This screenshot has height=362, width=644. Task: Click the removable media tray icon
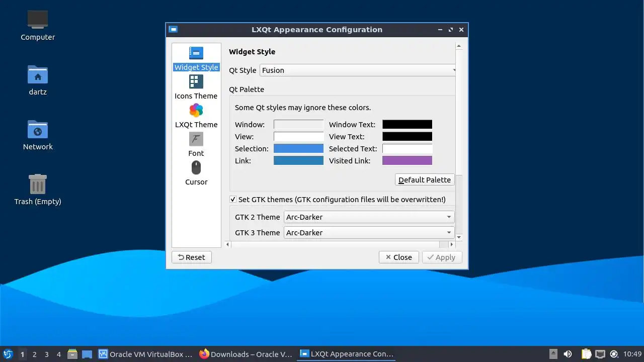553,354
